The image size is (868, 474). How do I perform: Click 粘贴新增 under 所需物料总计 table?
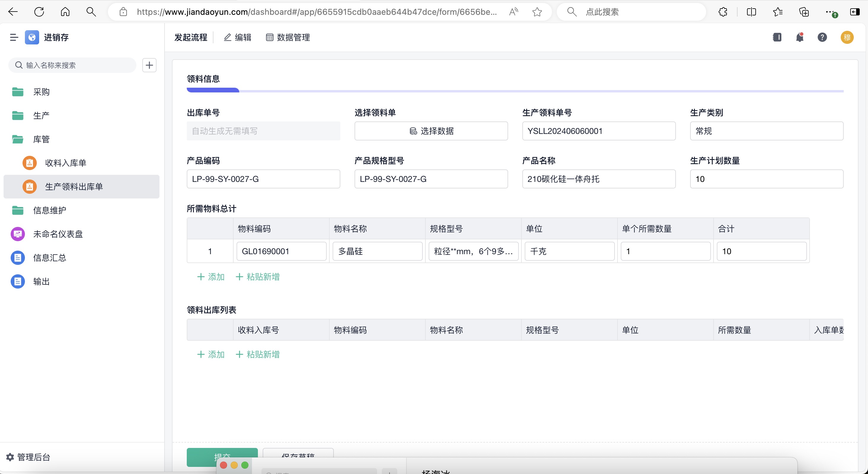[x=257, y=277]
